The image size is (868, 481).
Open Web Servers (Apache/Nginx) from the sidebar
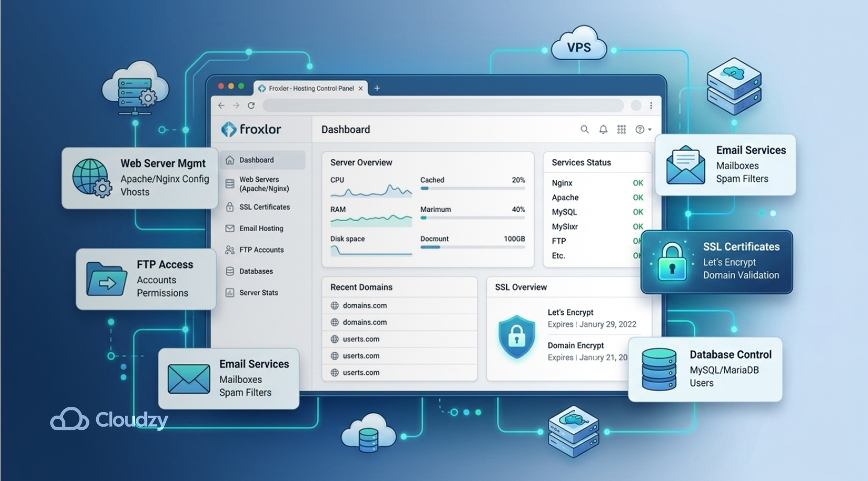click(230, 184)
